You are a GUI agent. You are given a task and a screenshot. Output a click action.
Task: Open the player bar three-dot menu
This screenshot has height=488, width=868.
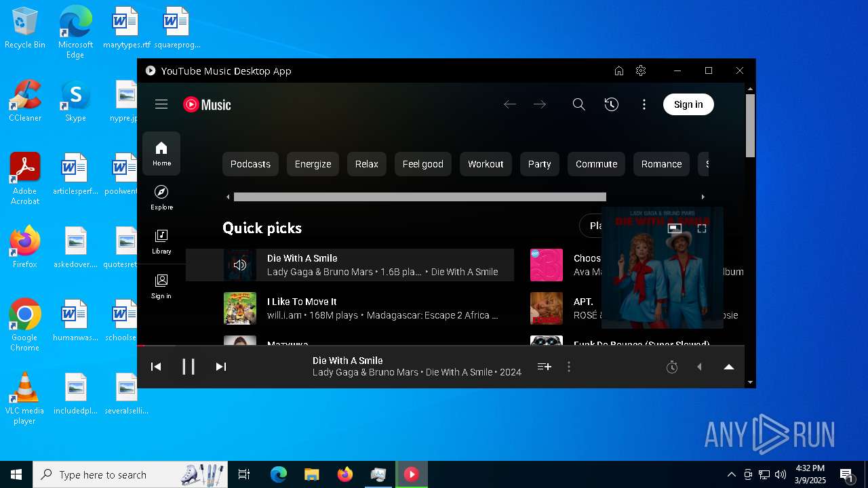point(569,367)
